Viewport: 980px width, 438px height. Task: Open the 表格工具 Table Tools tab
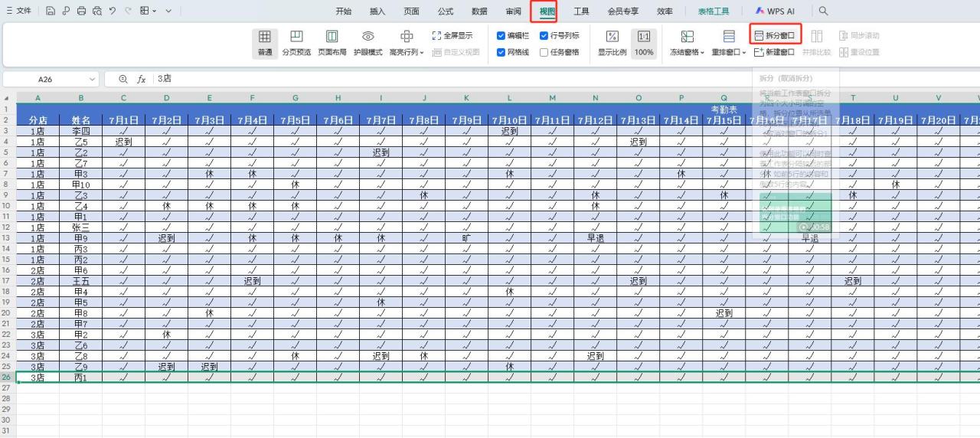click(714, 11)
